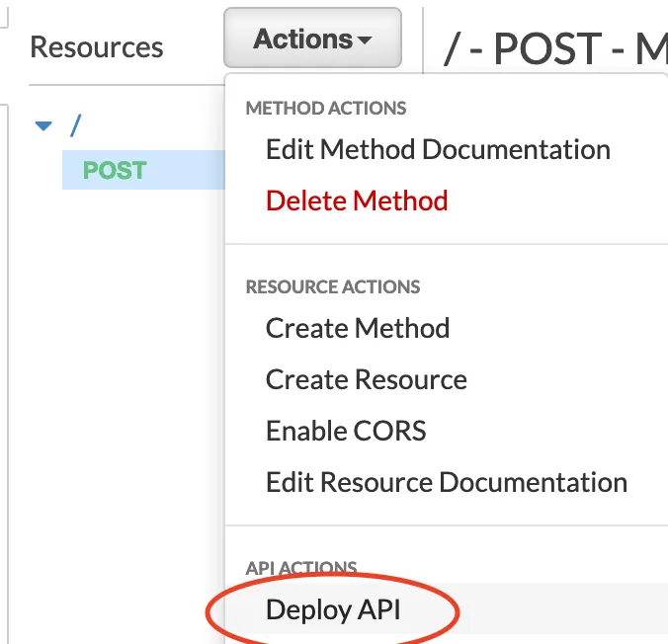
Task: Click the RESOURCE ACTIONS section header
Action: click(x=333, y=286)
